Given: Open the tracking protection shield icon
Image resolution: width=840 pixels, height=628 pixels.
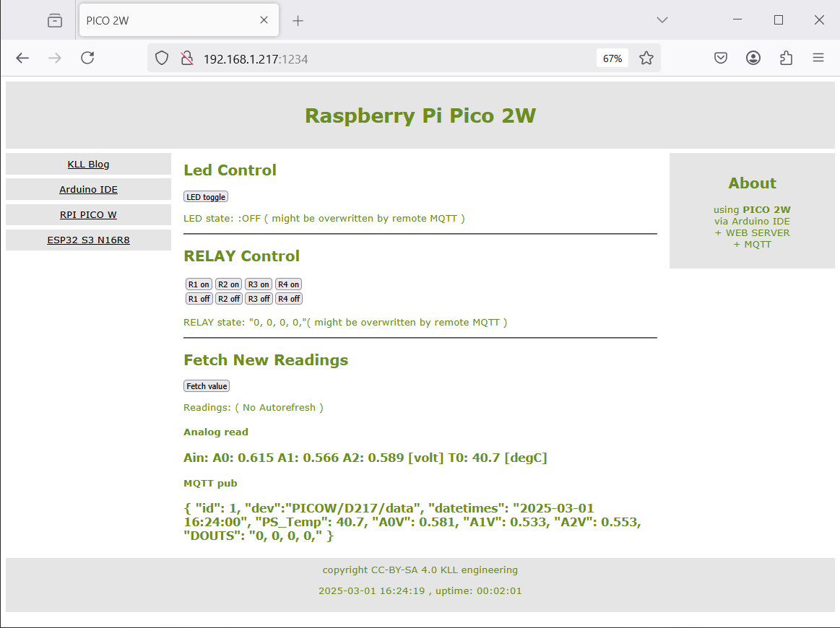Looking at the screenshot, I should 161,58.
